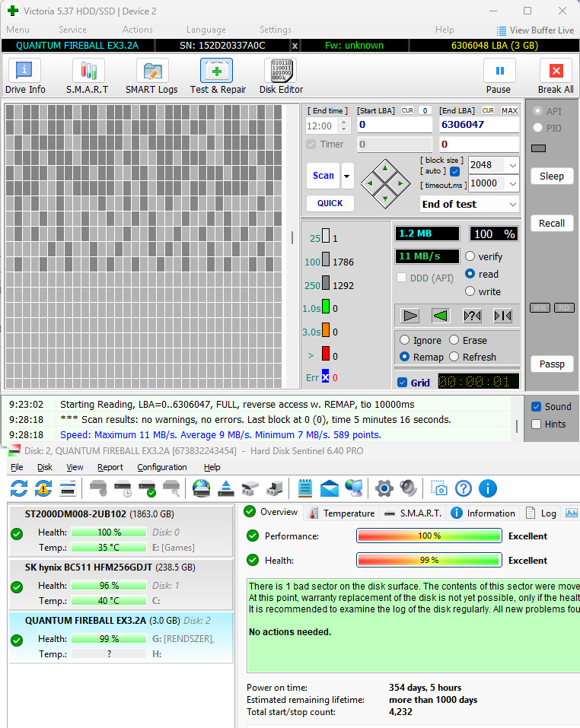
Task: Switch to the Log tab
Action: [x=541, y=513]
